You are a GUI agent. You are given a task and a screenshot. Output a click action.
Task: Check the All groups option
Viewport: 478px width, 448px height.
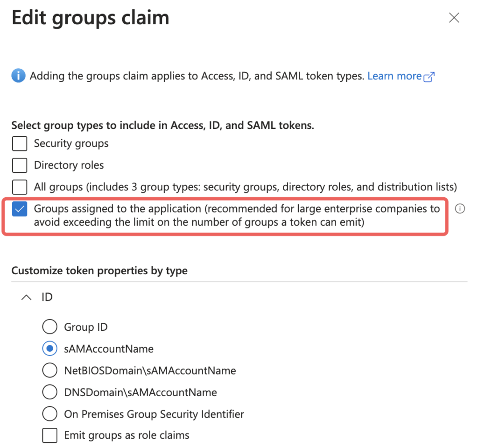[20, 187]
